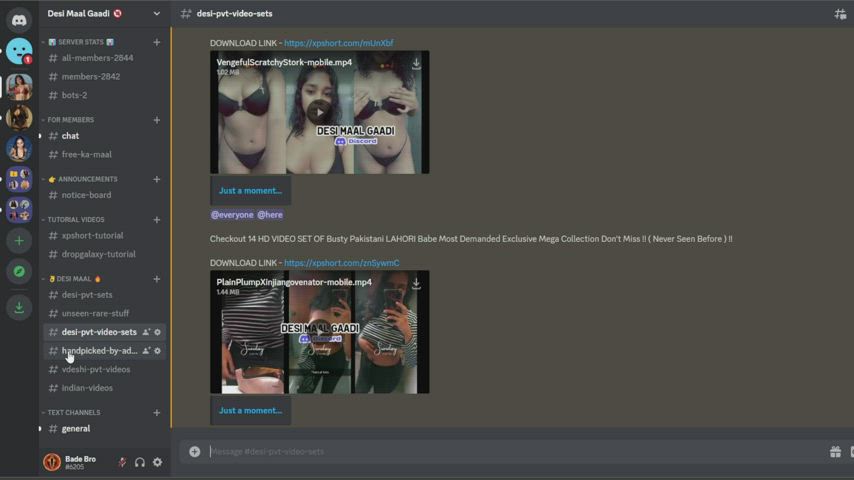Click the Download Apps icon in the server list

coord(19,308)
